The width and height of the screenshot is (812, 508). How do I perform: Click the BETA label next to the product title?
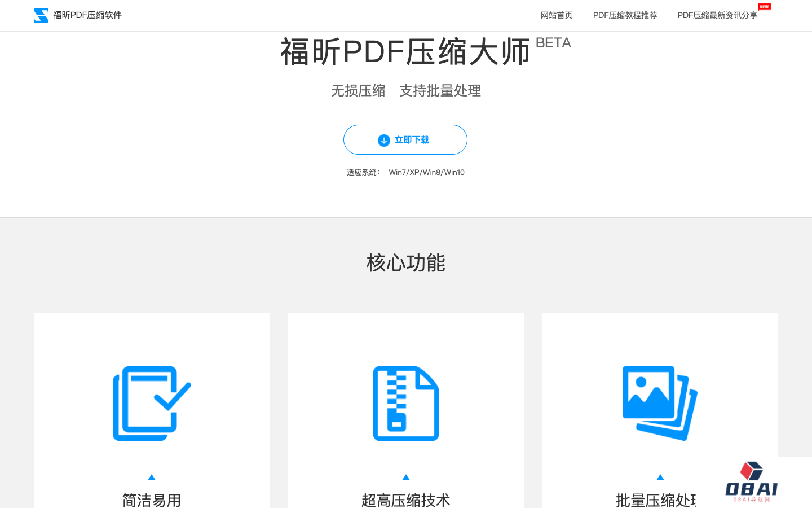pyautogui.click(x=554, y=42)
